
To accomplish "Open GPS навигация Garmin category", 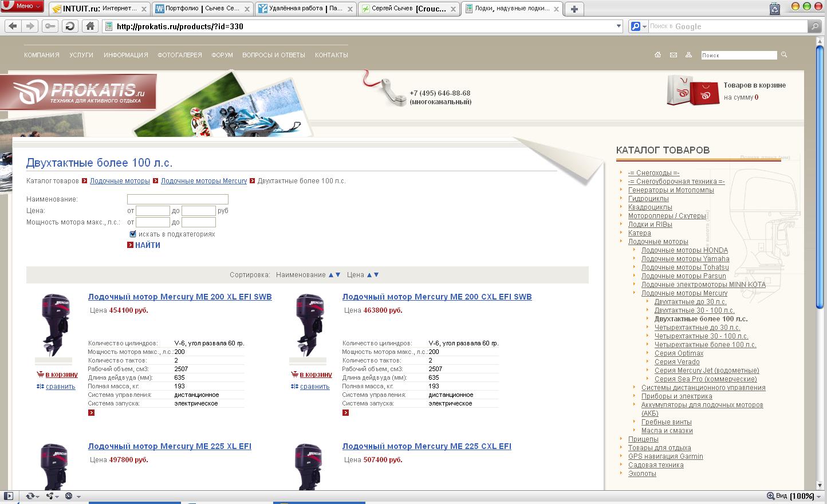I will click(x=665, y=456).
